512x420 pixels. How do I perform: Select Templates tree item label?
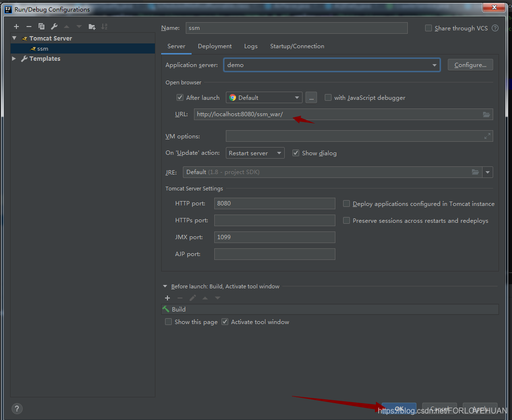coord(45,59)
